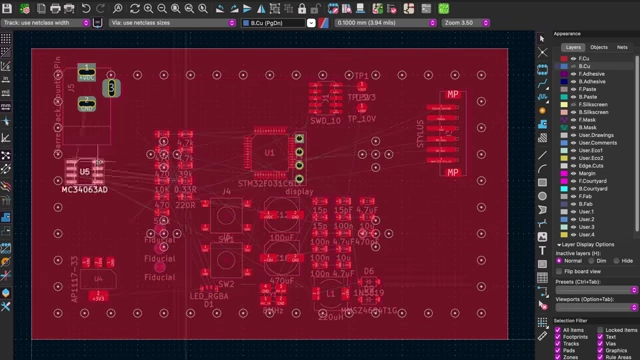Image resolution: width=640 pixels, height=360 pixels.
Task: Switch units to mils
Action: point(6,93)
